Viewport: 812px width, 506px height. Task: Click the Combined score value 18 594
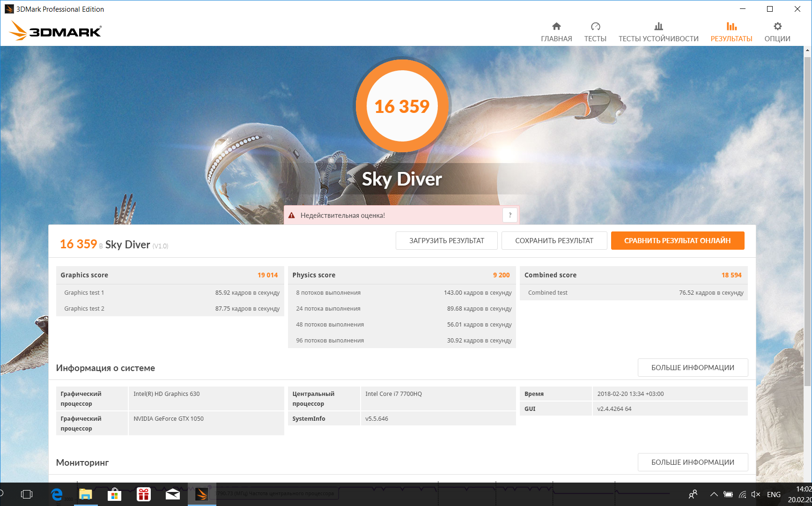pos(731,275)
